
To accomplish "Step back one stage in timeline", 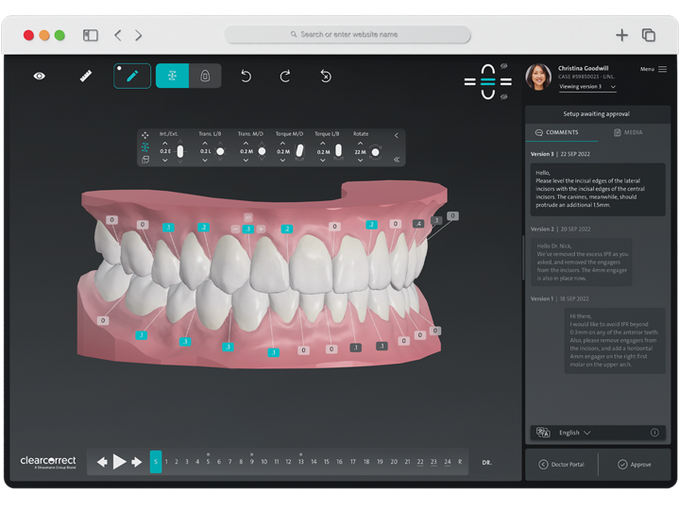I will click(102, 462).
